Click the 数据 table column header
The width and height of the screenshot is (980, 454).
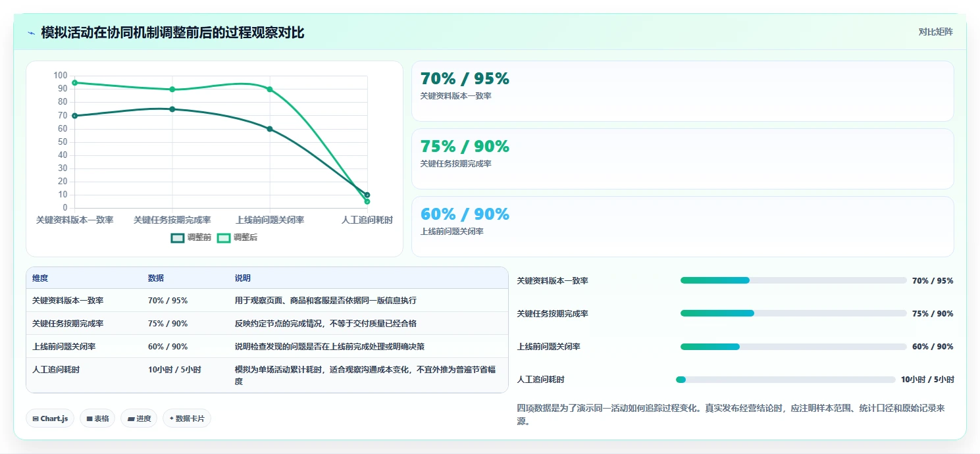[x=156, y=278]
